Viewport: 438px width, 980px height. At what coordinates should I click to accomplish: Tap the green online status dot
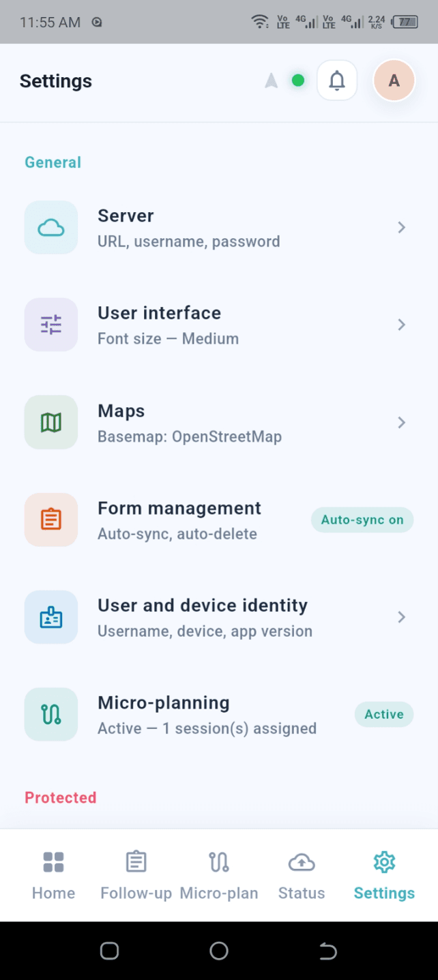point(298,80)
